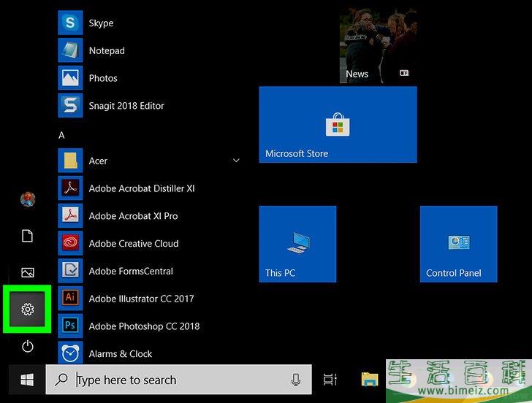Open Skype app icon

70,23
